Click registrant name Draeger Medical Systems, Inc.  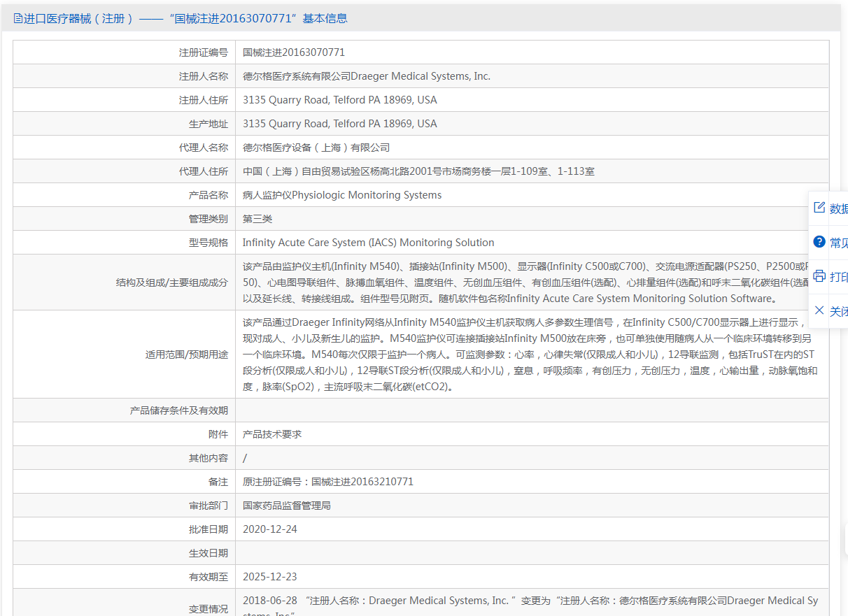click(x=367, y=76)
